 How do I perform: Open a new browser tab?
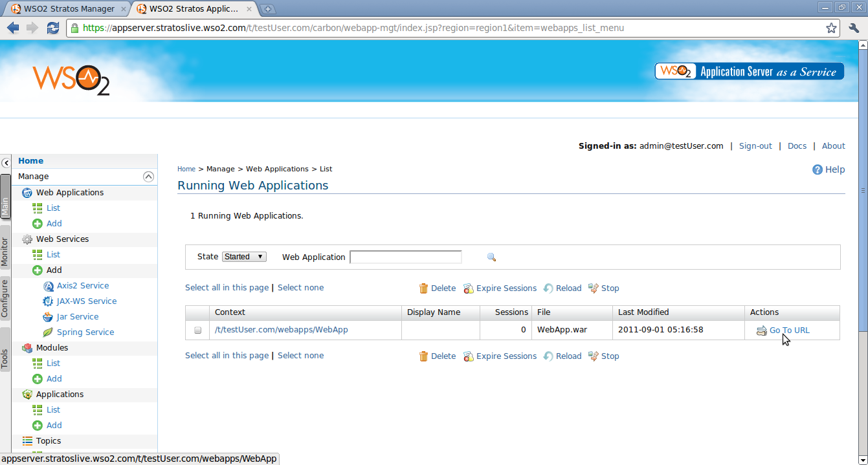268,9
